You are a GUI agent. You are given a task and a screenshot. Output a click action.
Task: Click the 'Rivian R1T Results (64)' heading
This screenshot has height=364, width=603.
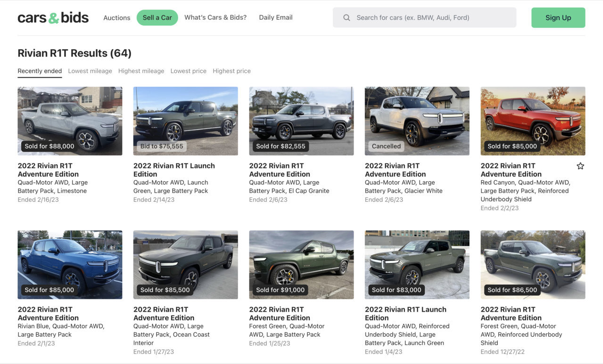coord(74,53)
